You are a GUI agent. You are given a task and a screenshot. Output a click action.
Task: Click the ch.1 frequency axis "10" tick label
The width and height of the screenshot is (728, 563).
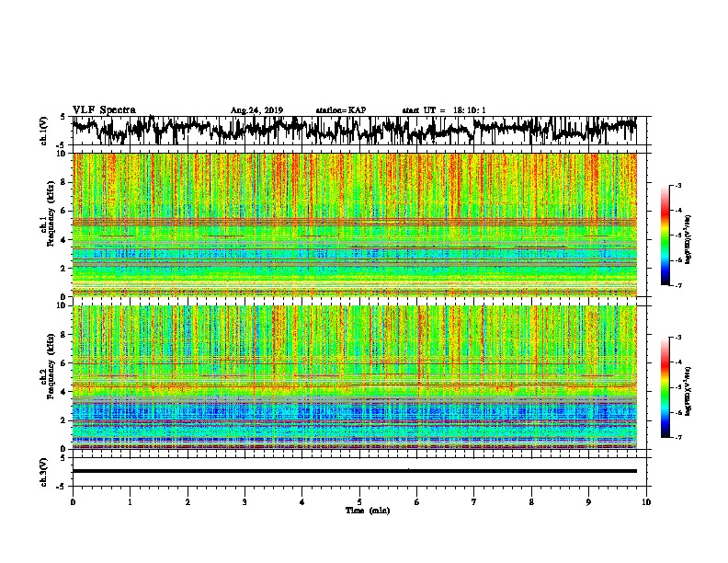(x=63, y=154)
